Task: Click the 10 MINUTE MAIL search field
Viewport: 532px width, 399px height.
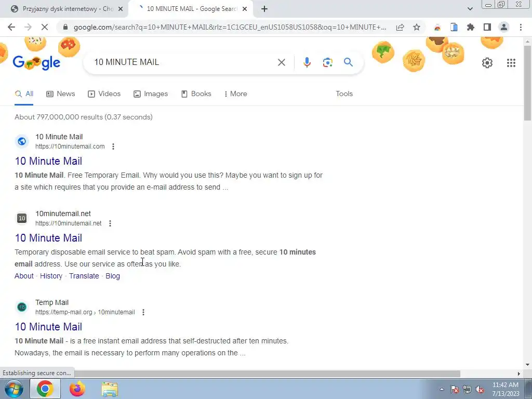Action: (x=183, y=62)
